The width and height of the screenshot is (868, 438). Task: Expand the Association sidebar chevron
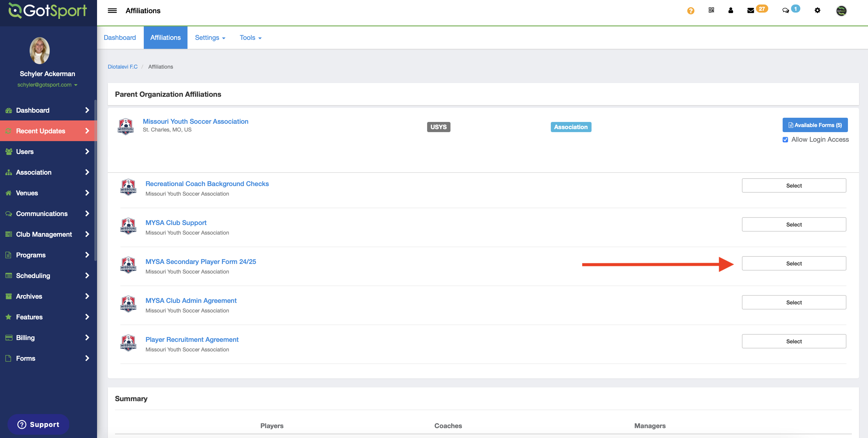[x=87, y=172]
